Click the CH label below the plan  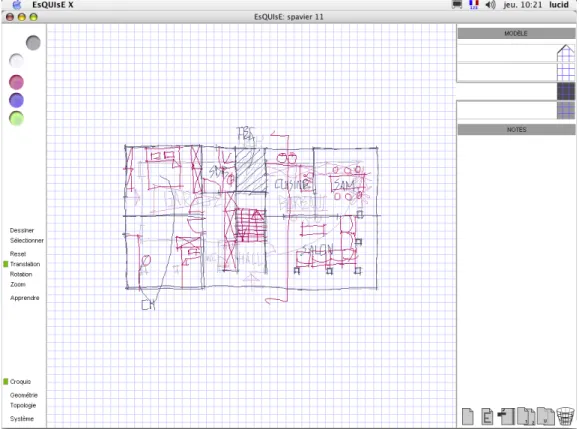click(148, 305)
